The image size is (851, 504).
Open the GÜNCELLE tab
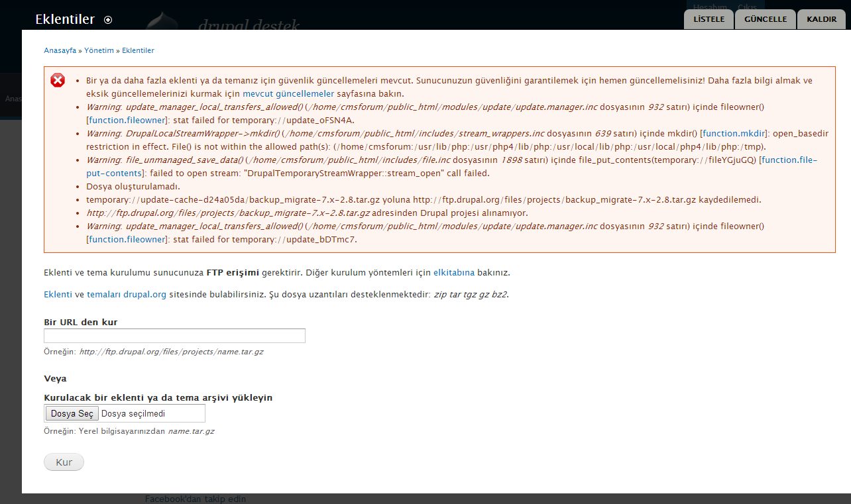(766, 19)
